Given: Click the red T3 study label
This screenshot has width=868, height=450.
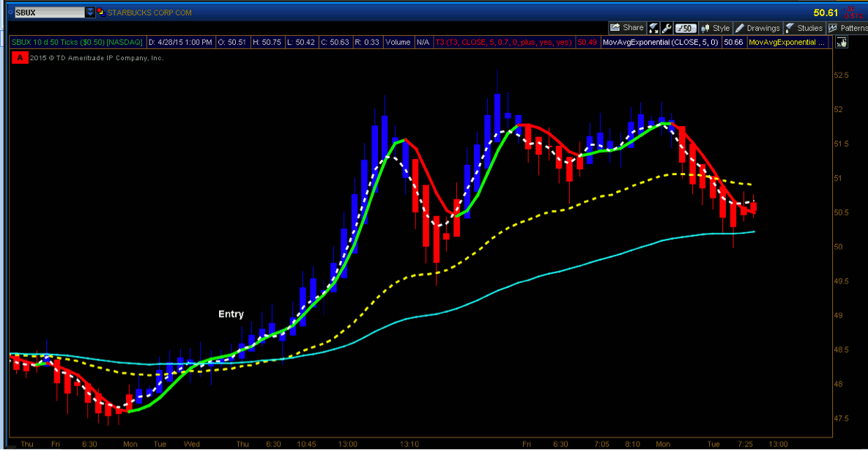Looking at the screenshot, I should [x=504, y=42].
